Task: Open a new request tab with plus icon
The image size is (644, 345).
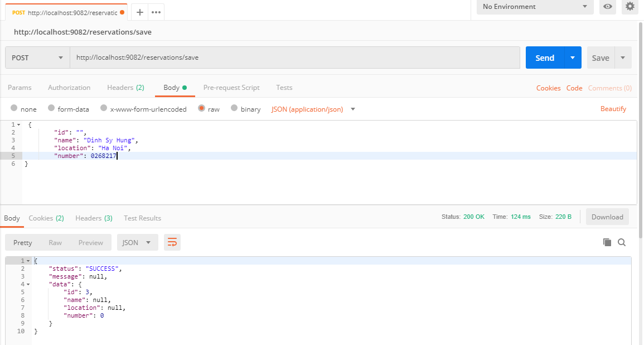Action: tap(140, 12)
